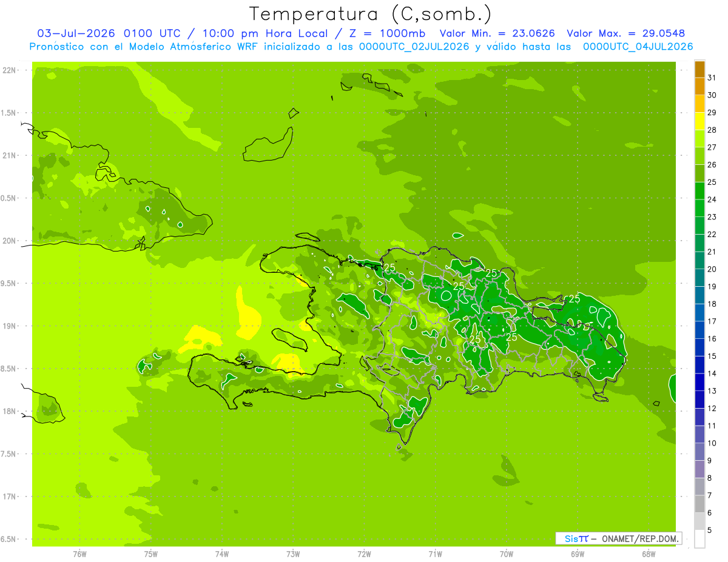
Task: Click legend value "14"
Action: (x=712, y=373)
